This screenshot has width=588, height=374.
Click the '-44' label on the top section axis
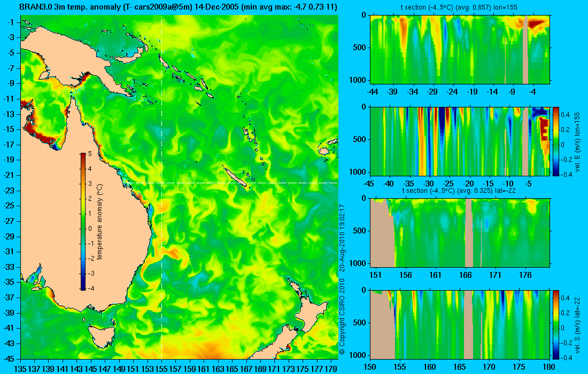[x=373, y=91]
